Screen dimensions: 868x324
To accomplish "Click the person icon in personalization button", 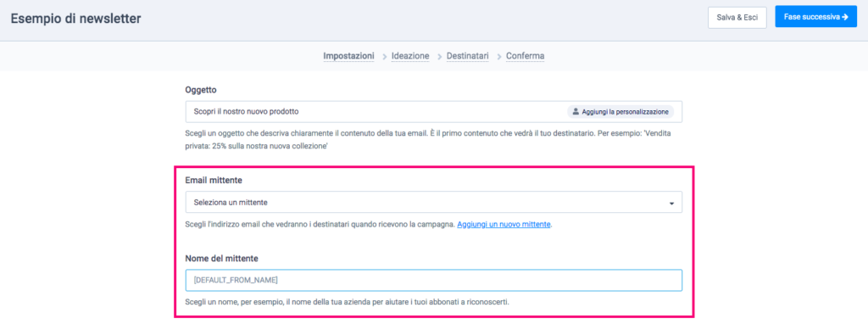I will pos(576,112).
